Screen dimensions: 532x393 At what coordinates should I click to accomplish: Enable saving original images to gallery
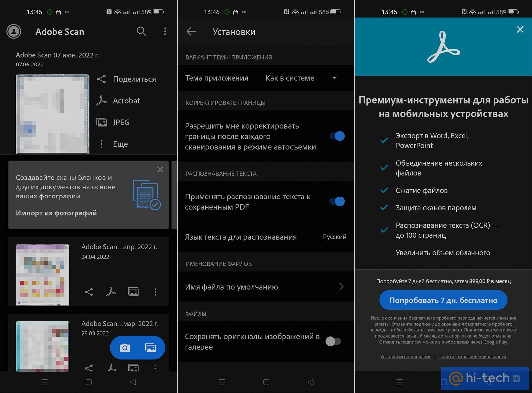pyautogui.click(x=333, y=341)
